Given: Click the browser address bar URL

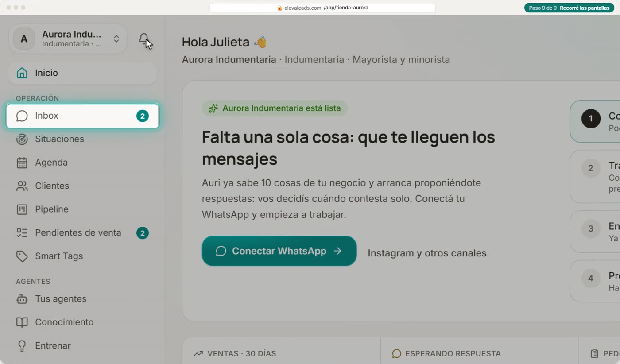Looking at the screenshot, I should [x=322, y=8].
